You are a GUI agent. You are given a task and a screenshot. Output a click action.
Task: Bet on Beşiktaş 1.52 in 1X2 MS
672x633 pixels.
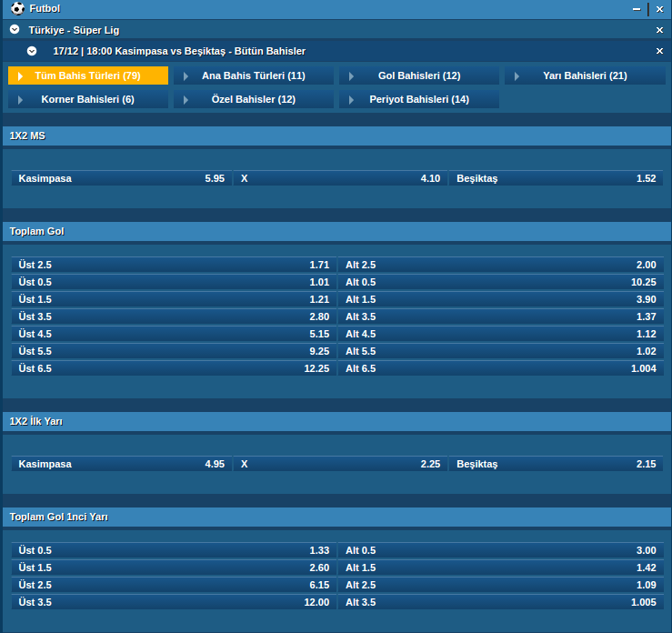click(556, 178)
